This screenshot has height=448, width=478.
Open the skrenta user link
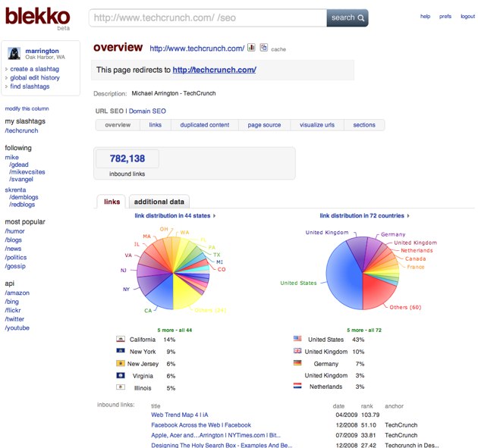[15, 190]
